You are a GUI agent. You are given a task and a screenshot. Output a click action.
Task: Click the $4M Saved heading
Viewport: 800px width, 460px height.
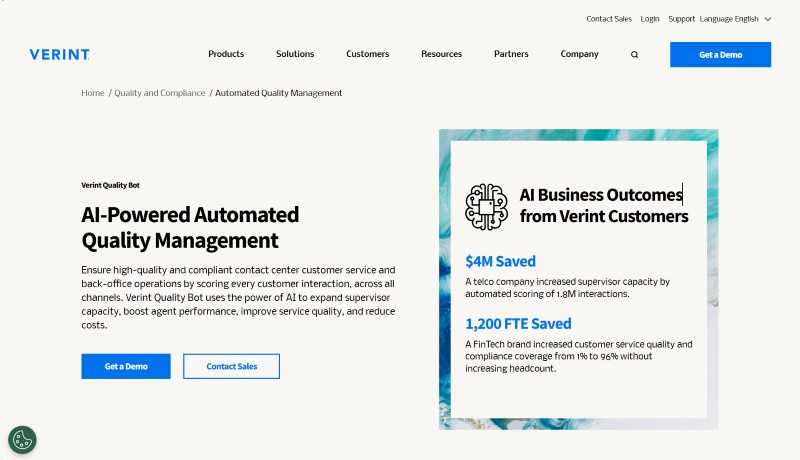pyautogui.click(x=501, y=261)
